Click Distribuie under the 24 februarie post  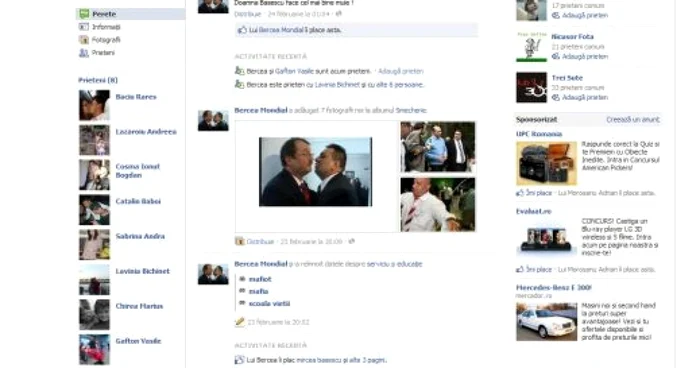pos(247,14)
